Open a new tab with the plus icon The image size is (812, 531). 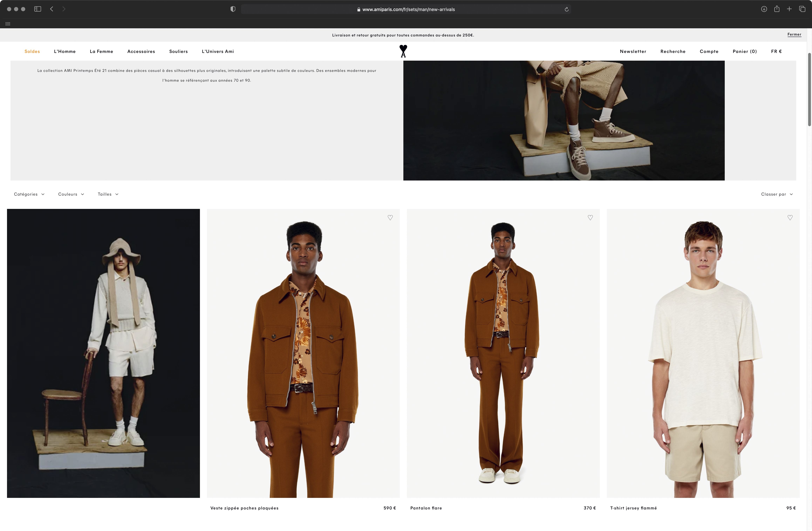(789, 9)
